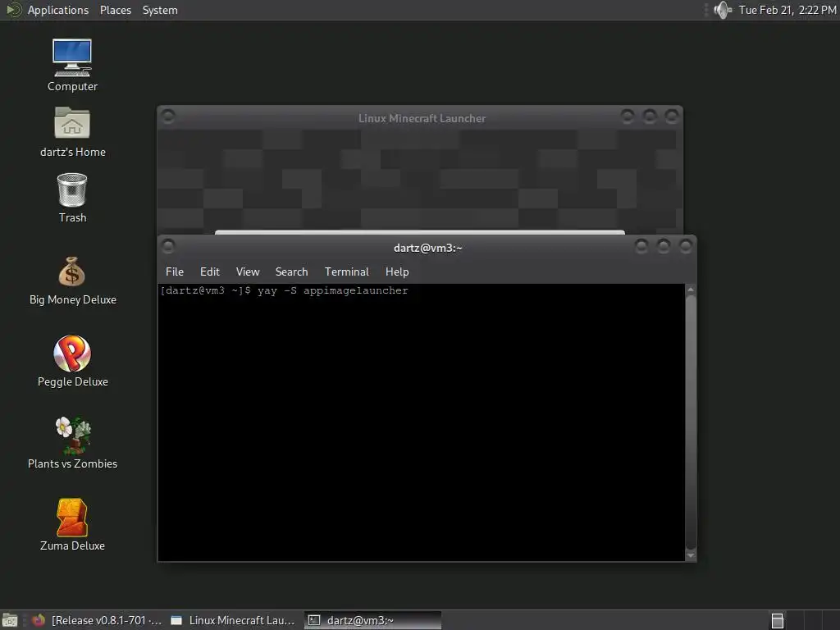This screenshot has width=840, height=630.
Task: Minimize the dartz@vm3:~ terminal window
Action: point(641,246)
